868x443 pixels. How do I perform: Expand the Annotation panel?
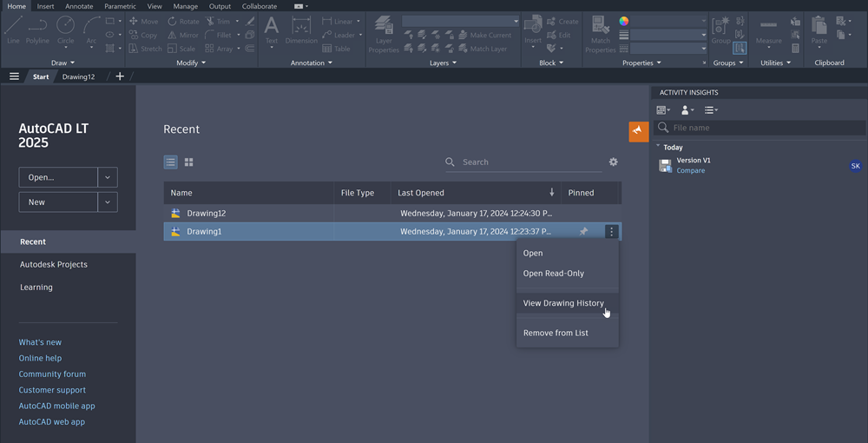(312, 63)
